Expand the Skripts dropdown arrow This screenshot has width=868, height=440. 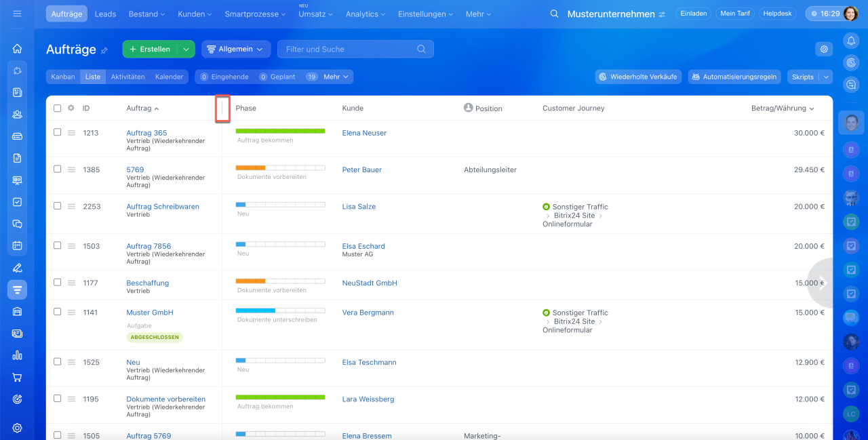(x=826, y=77)
